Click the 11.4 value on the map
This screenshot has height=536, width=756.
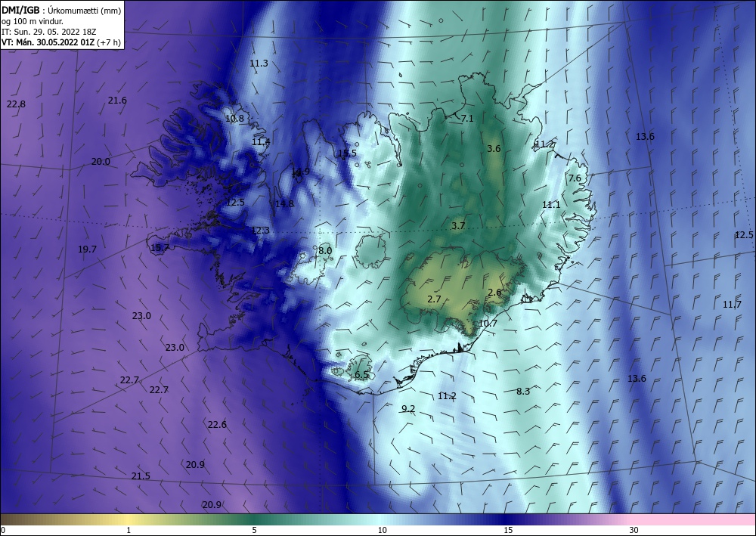[261, 141]
